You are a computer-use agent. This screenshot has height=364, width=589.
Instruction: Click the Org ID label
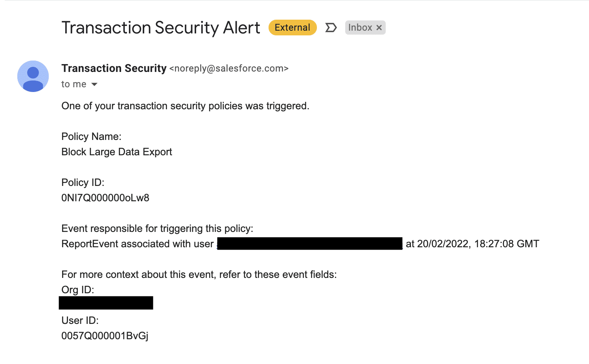click(78, 290)
